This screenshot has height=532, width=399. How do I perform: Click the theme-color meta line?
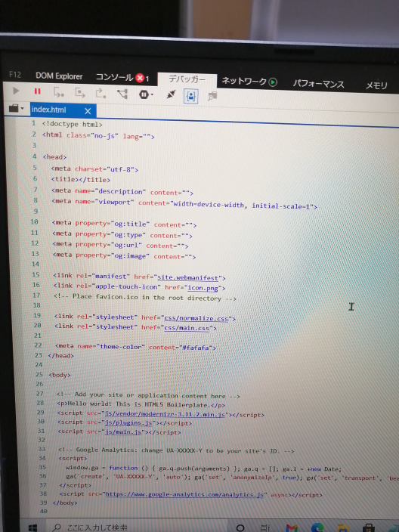point(135,347)
